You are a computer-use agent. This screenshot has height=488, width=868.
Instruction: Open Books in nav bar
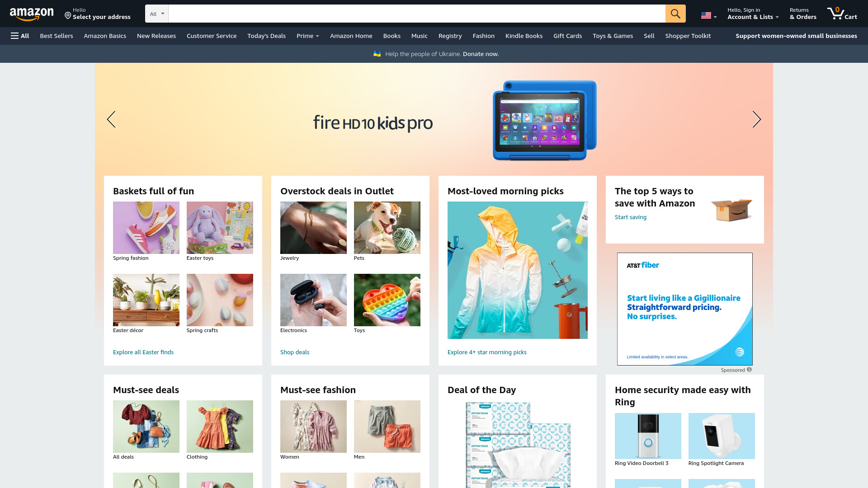click(392, 36)
